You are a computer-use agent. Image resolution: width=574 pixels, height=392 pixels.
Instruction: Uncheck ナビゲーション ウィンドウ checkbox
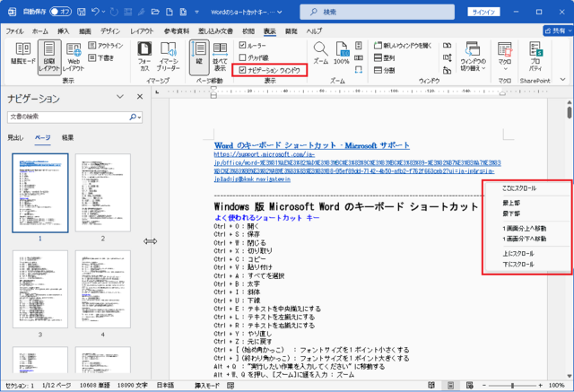click(x=242, y=70)
